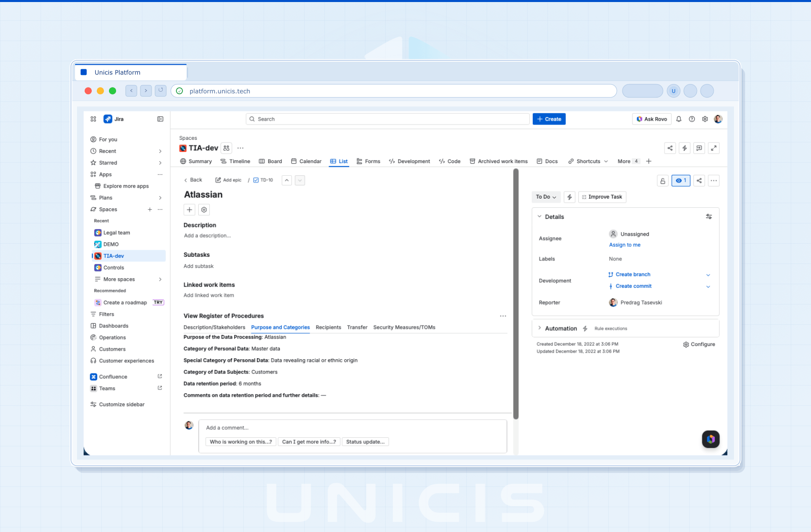This screenshot has width=811, height=532.
Task: Click the team members icon beside TIA-dev
Action: coord(227,148)
